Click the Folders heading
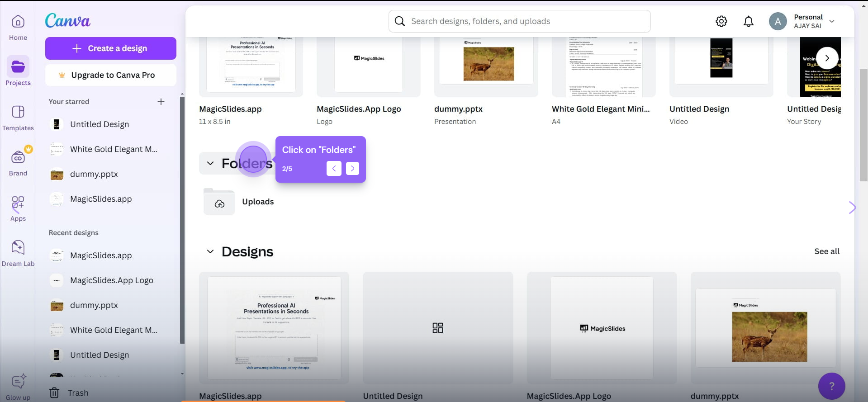868x402 pixels. click(247, 163)
